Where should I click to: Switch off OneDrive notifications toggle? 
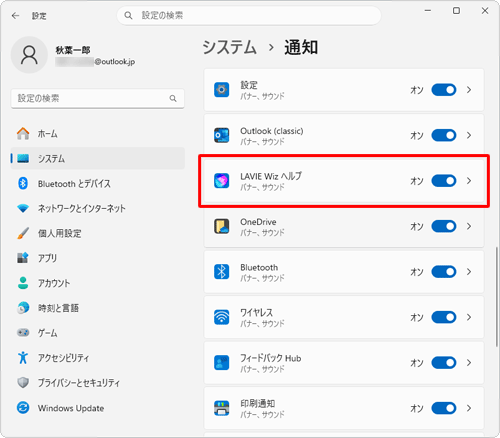(444, 226)
